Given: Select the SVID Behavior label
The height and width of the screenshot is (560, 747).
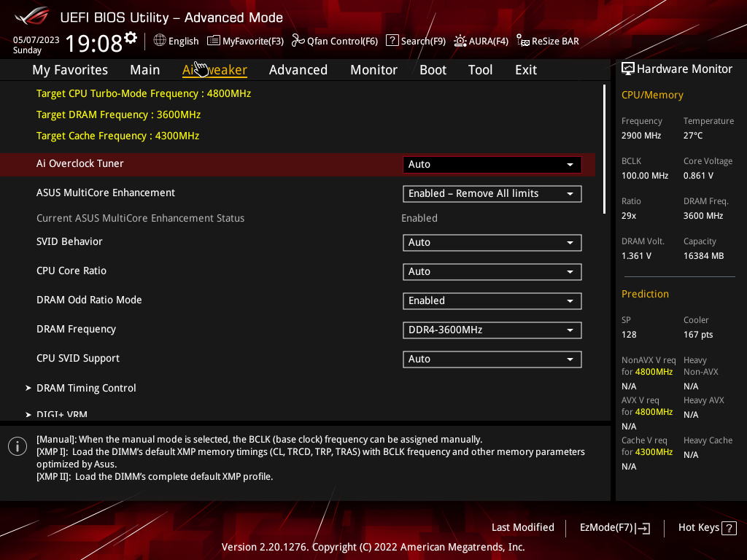Looking at the screenshot, I should click(69, 242).
